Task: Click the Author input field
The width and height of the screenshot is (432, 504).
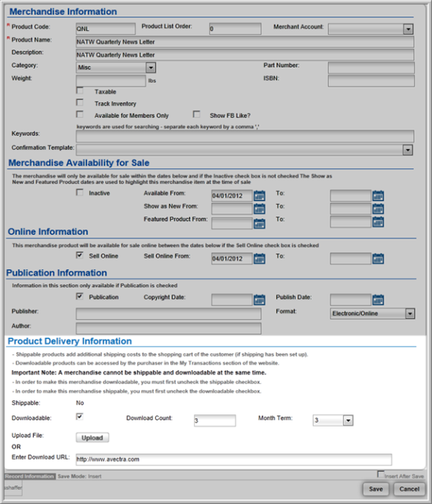Action: point(169,328)
